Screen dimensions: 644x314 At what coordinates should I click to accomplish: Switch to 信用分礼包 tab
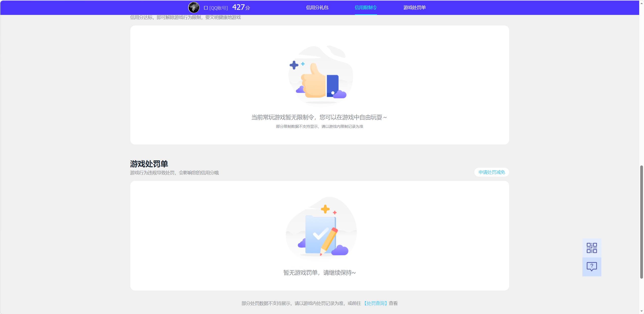[x=317, y=8]
